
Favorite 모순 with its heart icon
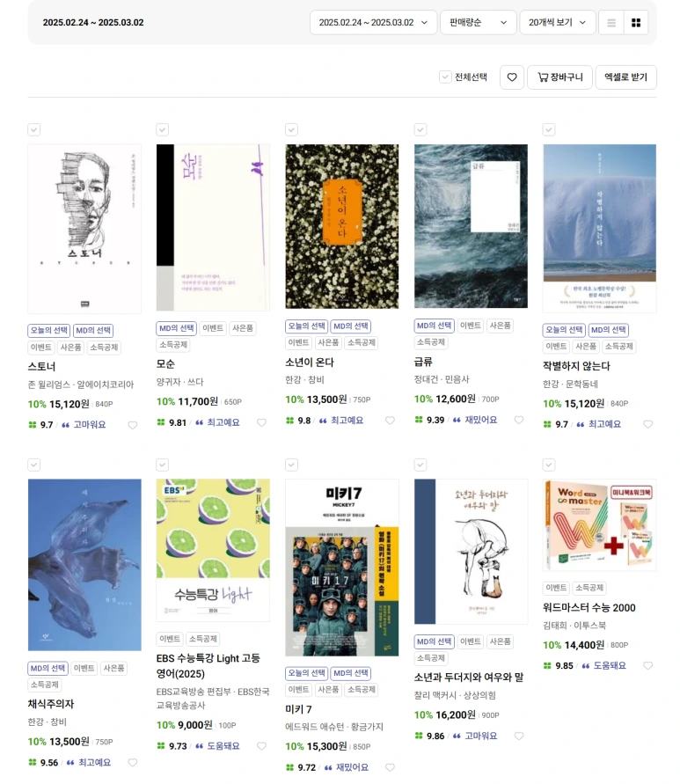pos(261,422)
